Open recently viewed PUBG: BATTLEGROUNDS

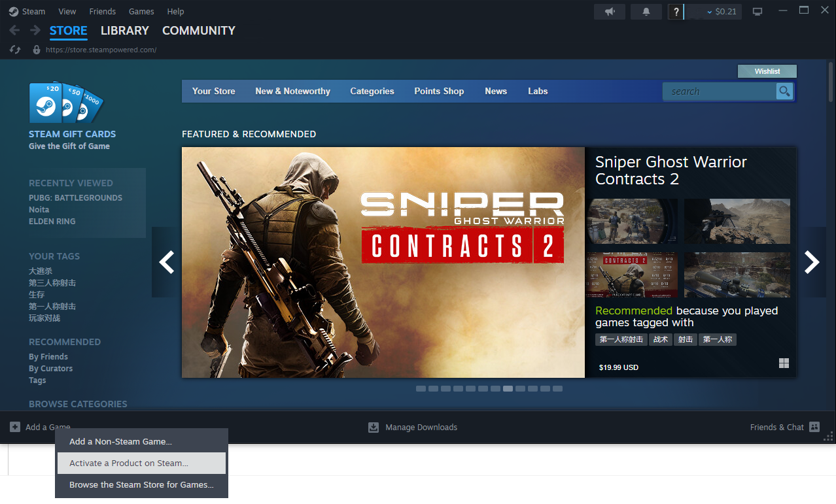[75, 198]
